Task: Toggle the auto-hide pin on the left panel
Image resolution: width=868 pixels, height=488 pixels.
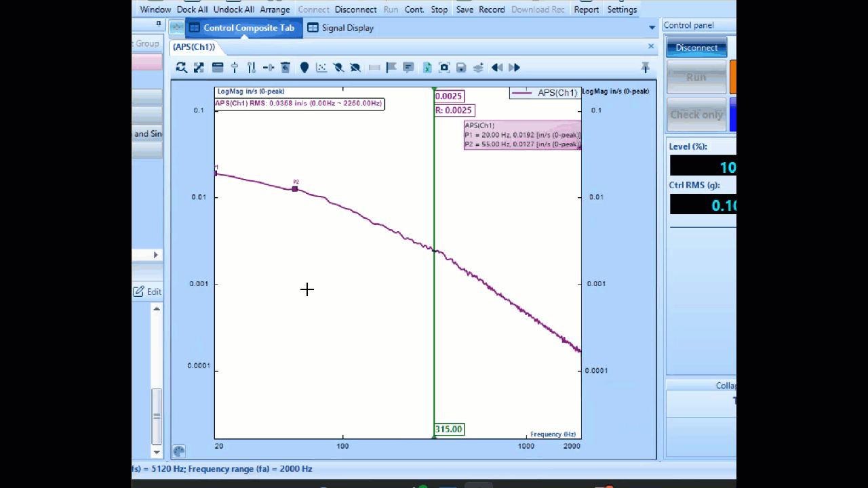Action: tap(159, 24)
